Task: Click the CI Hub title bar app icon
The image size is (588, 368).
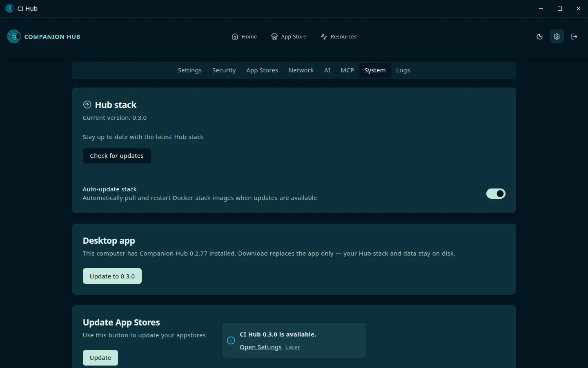Action: (x=9, y=9)
